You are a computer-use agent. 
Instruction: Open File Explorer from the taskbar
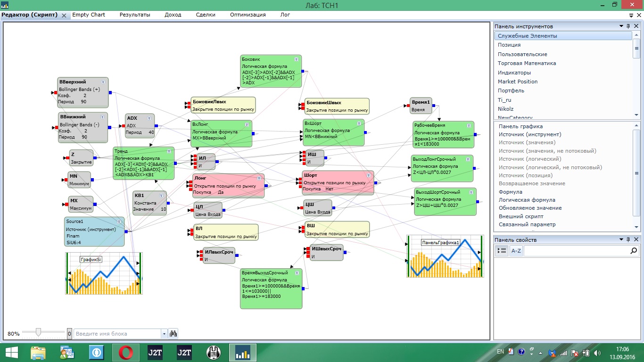click(38, 352)
